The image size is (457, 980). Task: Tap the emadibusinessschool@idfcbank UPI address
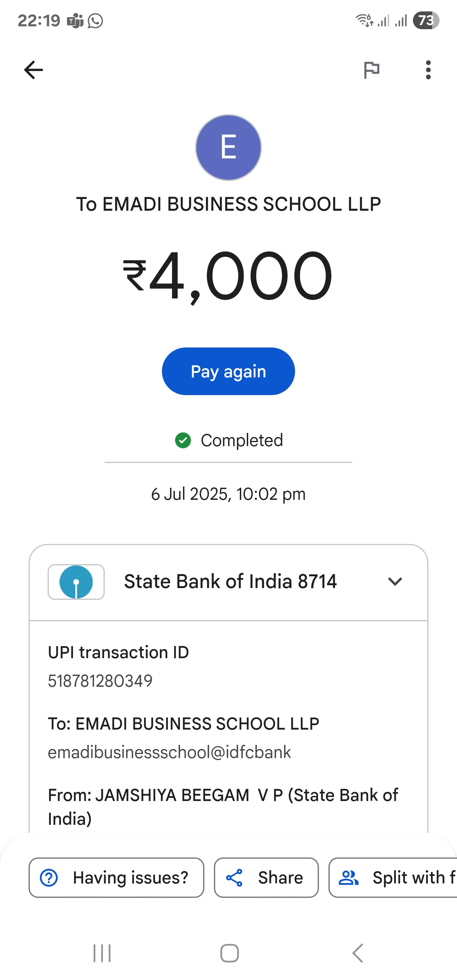point(169,752)
